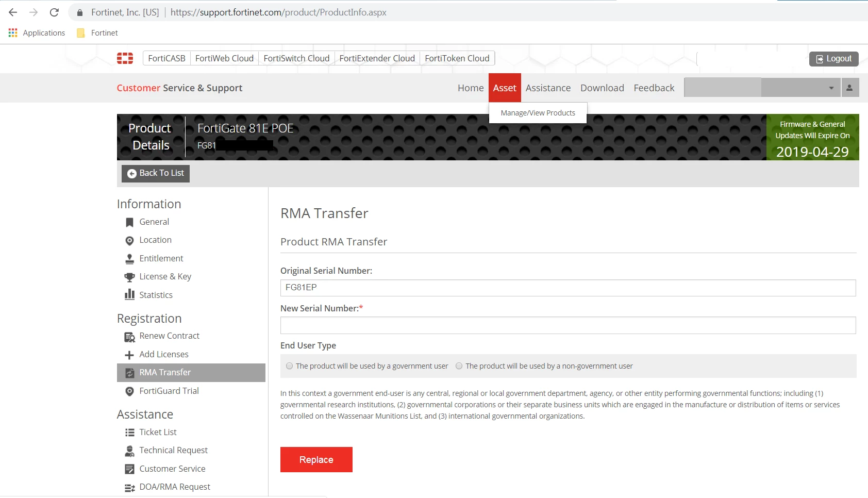Click the user profile icon
Viewport: 868px width, 498px height.
point(849,88)
